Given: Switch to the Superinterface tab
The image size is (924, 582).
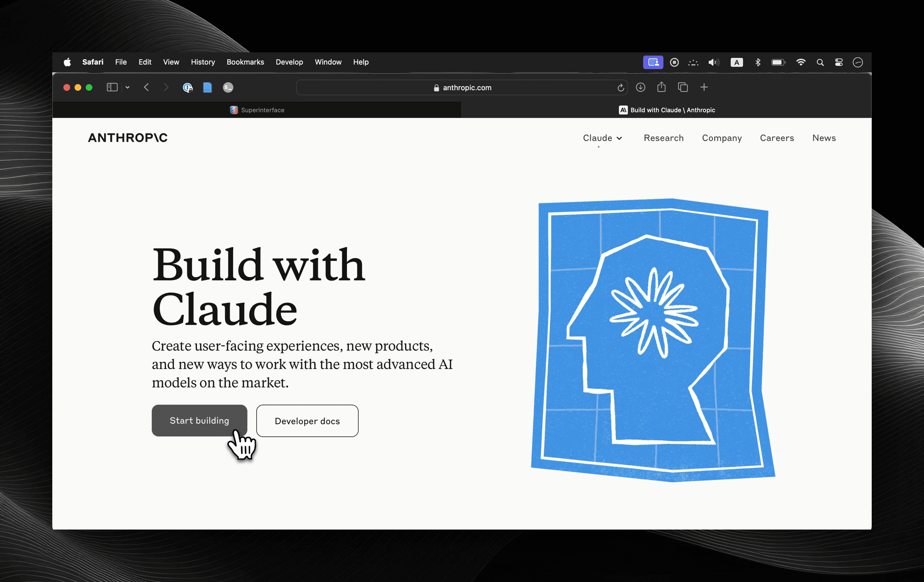Looking at the screenshot, I should click(257, 110).
